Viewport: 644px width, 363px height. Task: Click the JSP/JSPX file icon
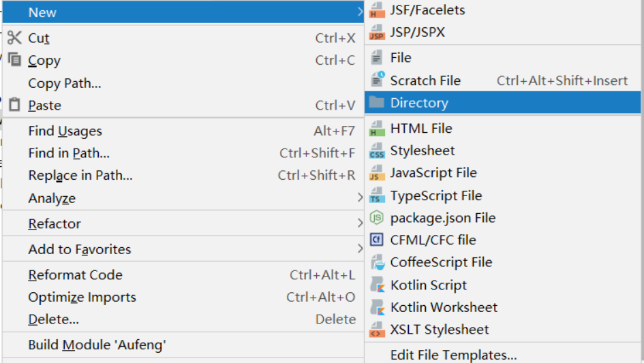tap(377, 33)
